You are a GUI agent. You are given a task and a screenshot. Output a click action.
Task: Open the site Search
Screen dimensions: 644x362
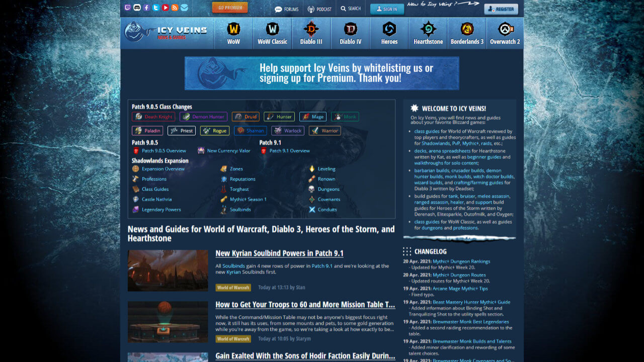click(351, 9)
